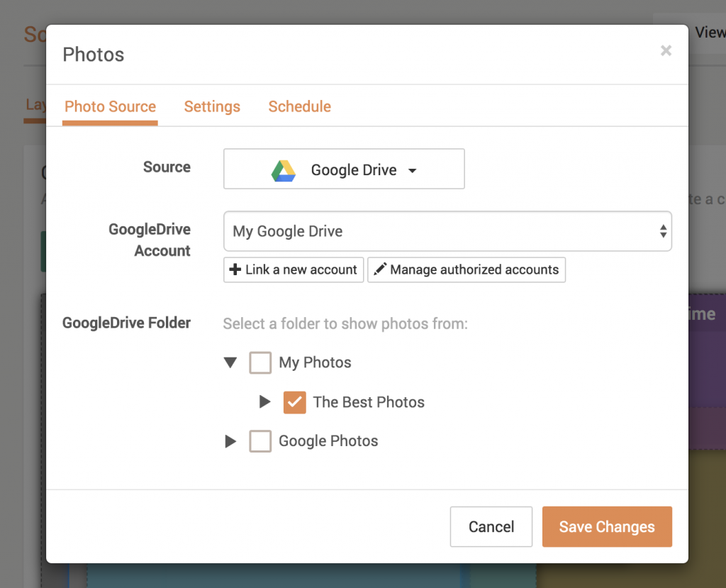Close the Photos dialog with the X
This screenshot has height=588, width=726.
666,50
